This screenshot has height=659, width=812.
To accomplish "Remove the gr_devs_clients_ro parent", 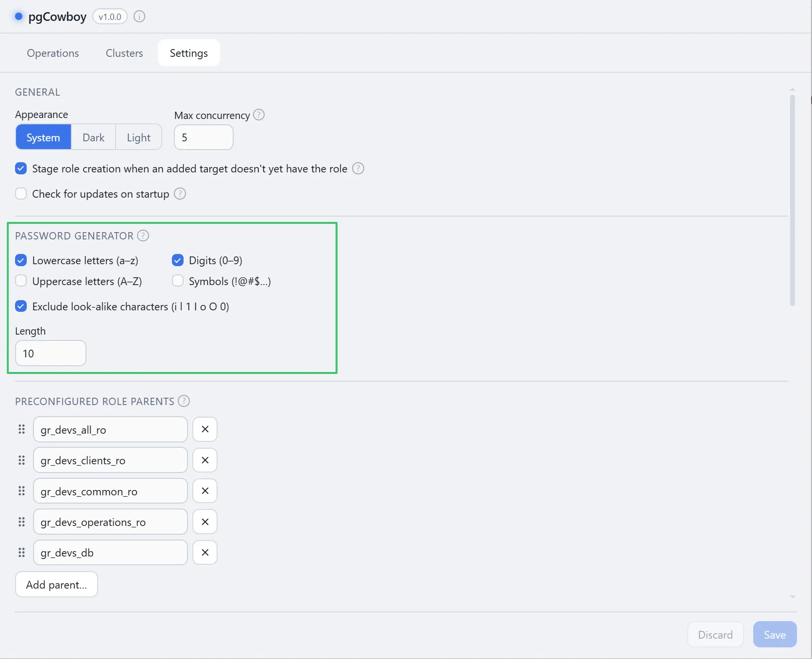I will 205,460.
